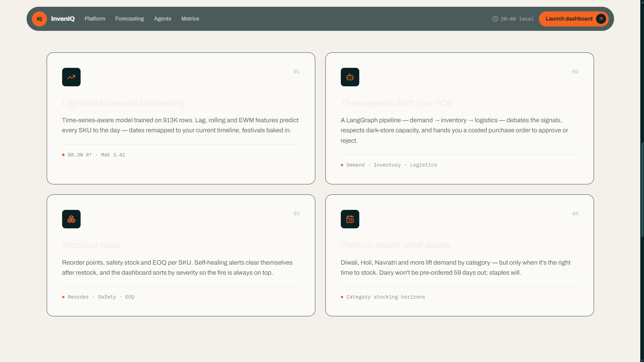This screenshot has width=644, height=362.
Task: Click the calendar clock icon on card 04
Action: (350, 219)
